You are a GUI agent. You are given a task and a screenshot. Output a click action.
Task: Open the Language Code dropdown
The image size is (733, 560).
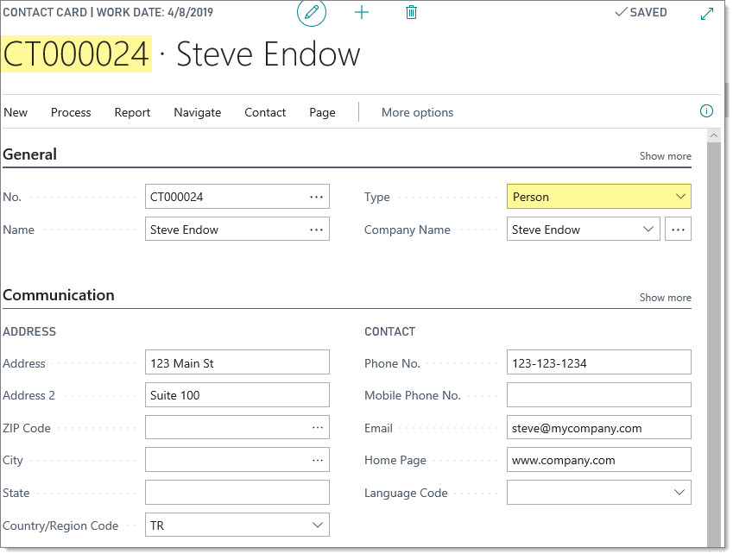coord(679,492)
